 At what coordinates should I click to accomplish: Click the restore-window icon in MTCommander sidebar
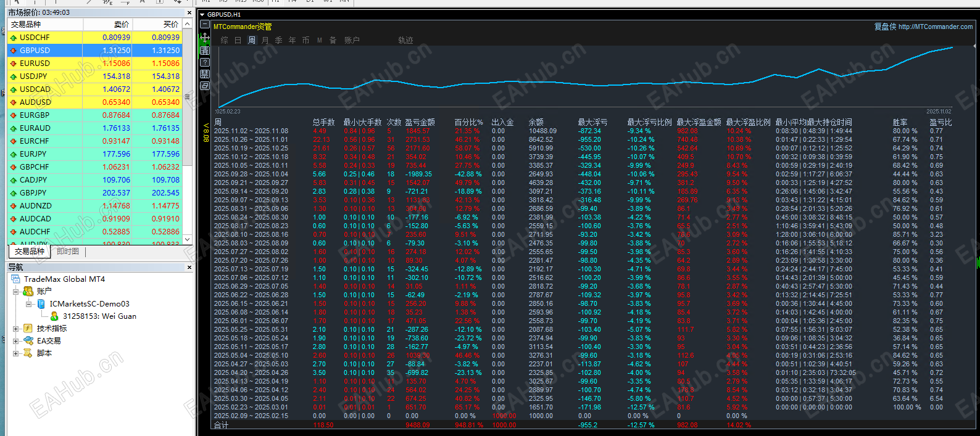[x=205, y=86]
